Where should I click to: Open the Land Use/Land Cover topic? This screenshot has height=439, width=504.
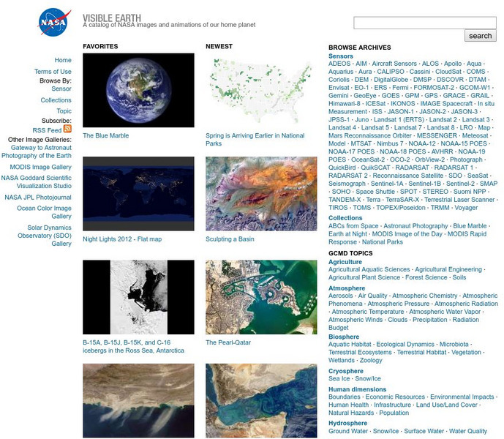[447, 405]
